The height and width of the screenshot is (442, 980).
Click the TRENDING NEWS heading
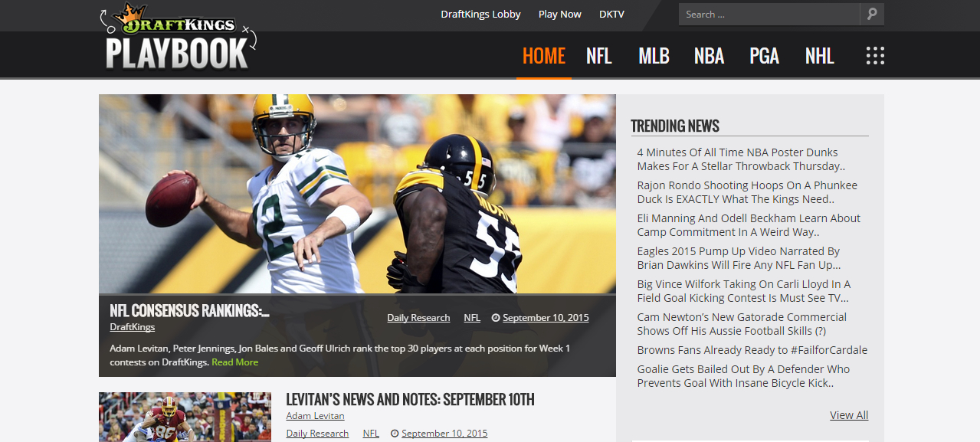675,126
